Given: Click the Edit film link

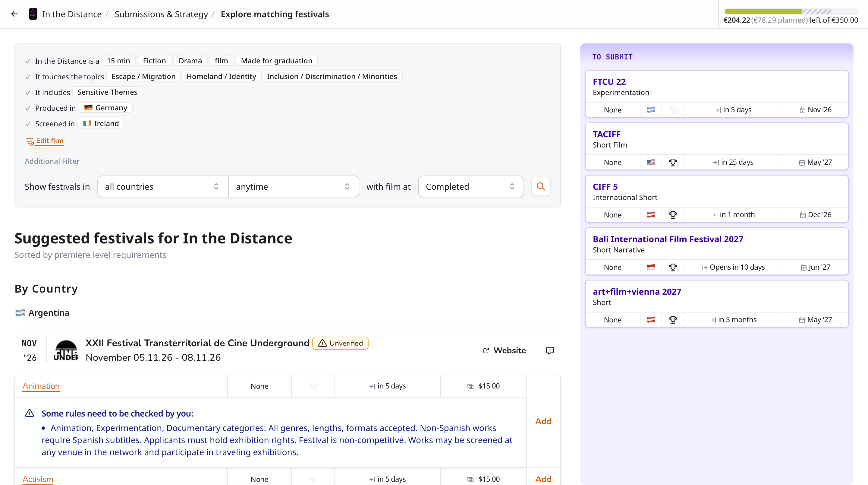Looking at the screenshot, I should tap(49, 141).
